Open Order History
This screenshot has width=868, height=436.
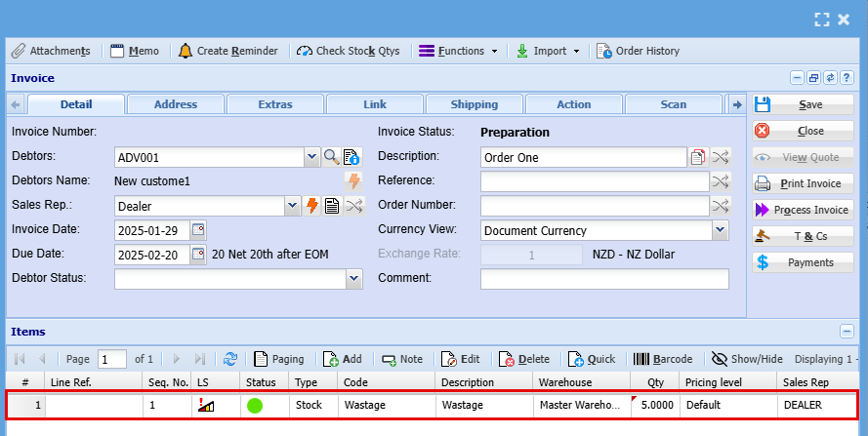[x=638, y=51]
